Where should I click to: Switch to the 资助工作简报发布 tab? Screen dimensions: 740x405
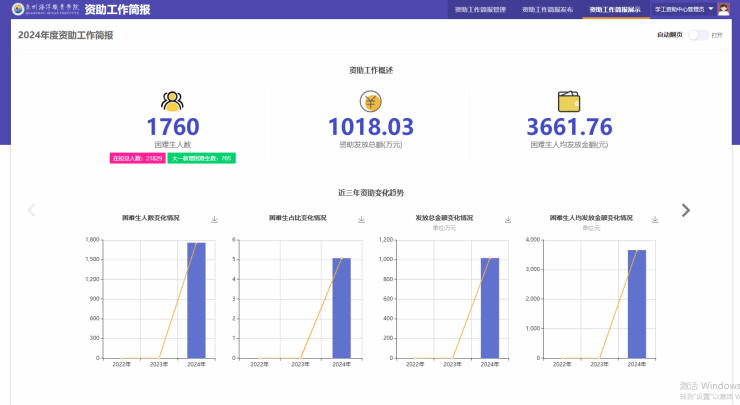click(x=547, y=9)
